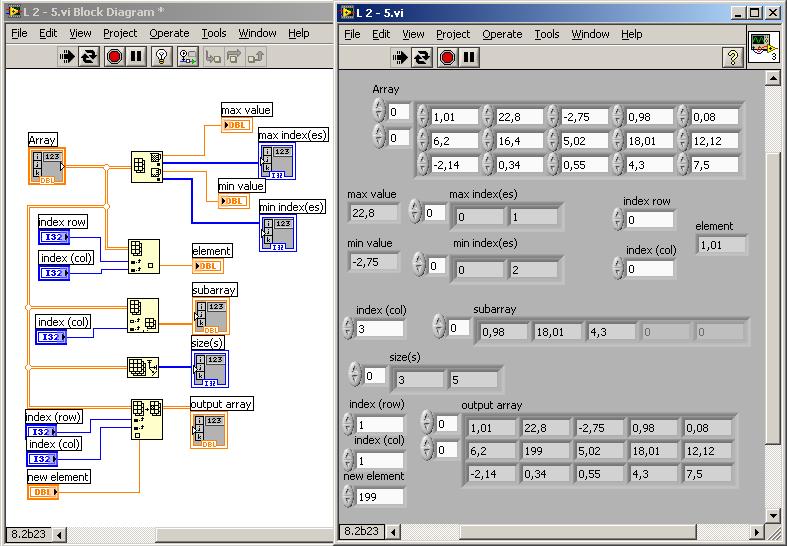787x546 pixels.
Task: Click Array cell containing 22,8
Action: tap(520, 117)
